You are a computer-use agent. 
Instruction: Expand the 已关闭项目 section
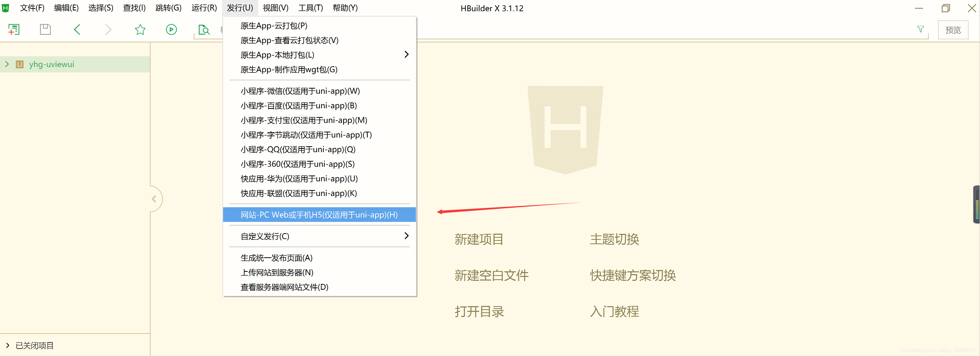[7, 345]
